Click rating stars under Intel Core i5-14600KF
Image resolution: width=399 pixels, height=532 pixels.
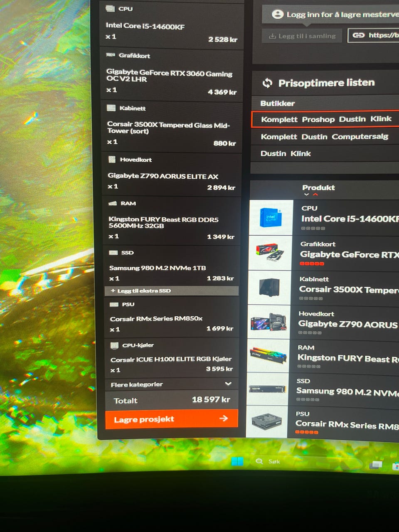(x=313, y=228)
